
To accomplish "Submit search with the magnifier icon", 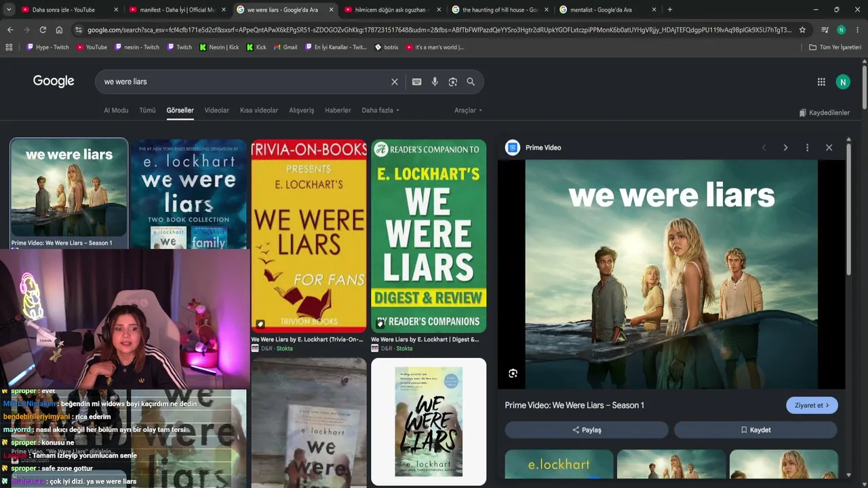I will click(471, 81).
